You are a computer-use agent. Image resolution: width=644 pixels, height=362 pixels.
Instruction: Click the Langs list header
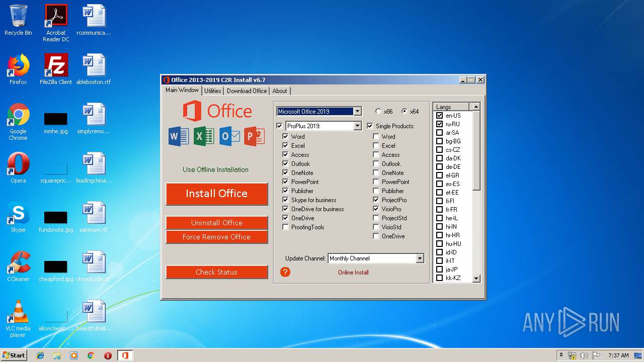tap(451, 107)
